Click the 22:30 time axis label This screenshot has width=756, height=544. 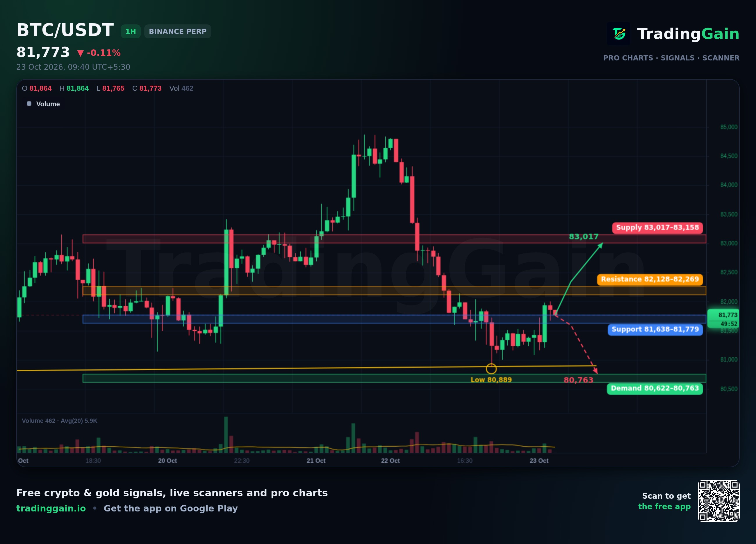(242, 461)
